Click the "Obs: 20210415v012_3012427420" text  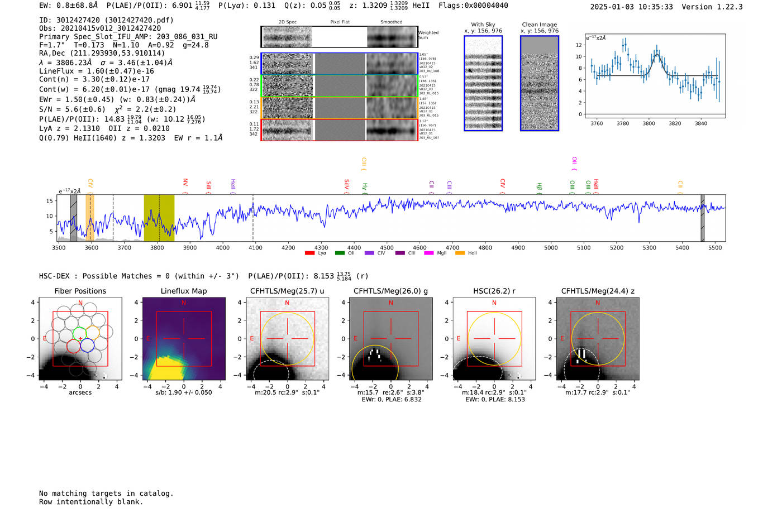pos(100,28)
